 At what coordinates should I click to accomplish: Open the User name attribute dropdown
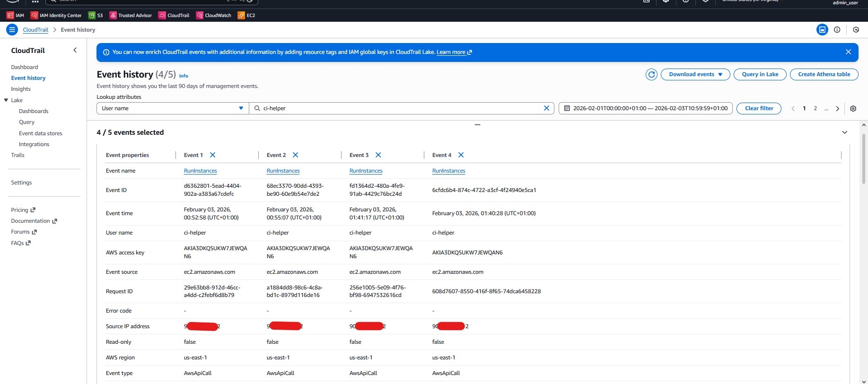click(173, 108)
